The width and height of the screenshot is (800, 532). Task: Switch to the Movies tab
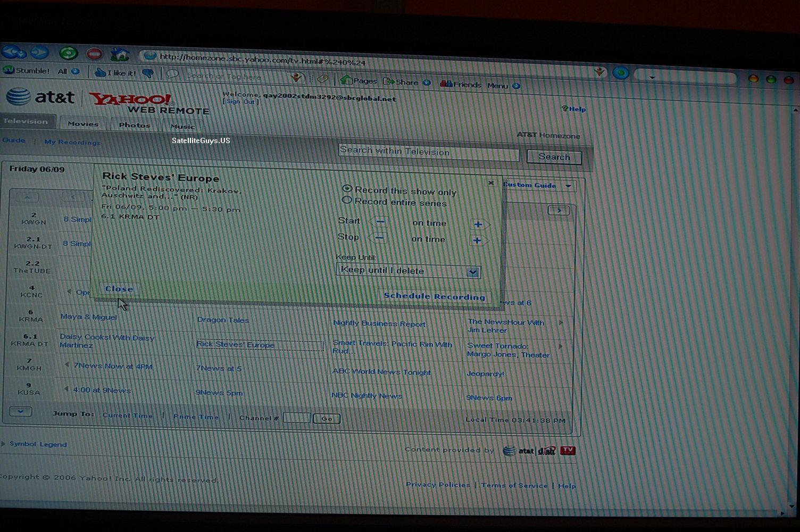83,123
